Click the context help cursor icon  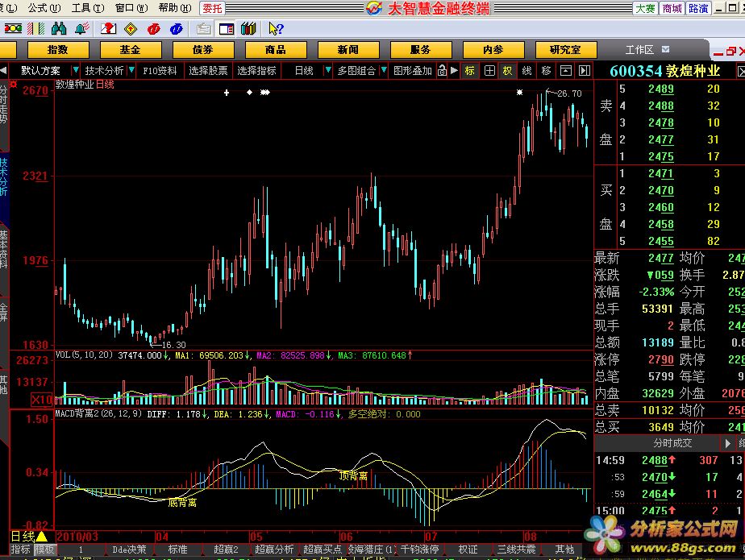pos(276,29)
